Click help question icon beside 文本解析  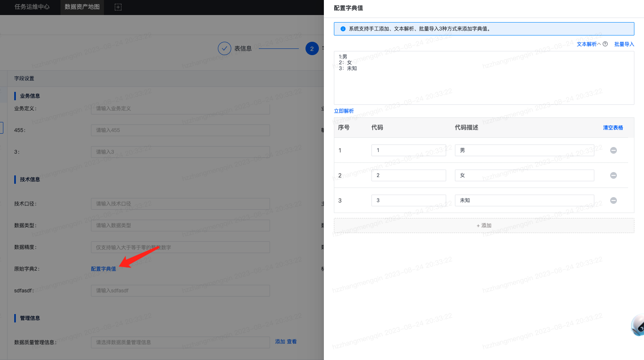coord(605,44)
